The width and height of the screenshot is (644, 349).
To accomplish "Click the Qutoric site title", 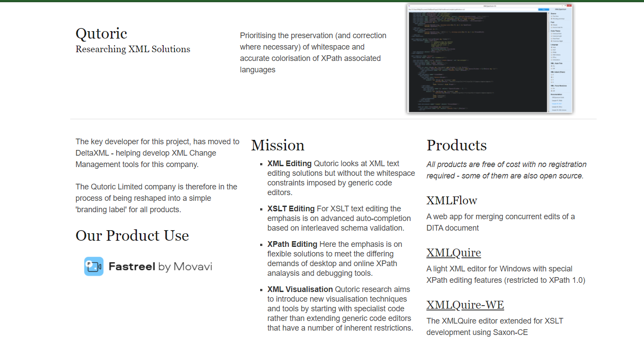I will click(101, 33).
